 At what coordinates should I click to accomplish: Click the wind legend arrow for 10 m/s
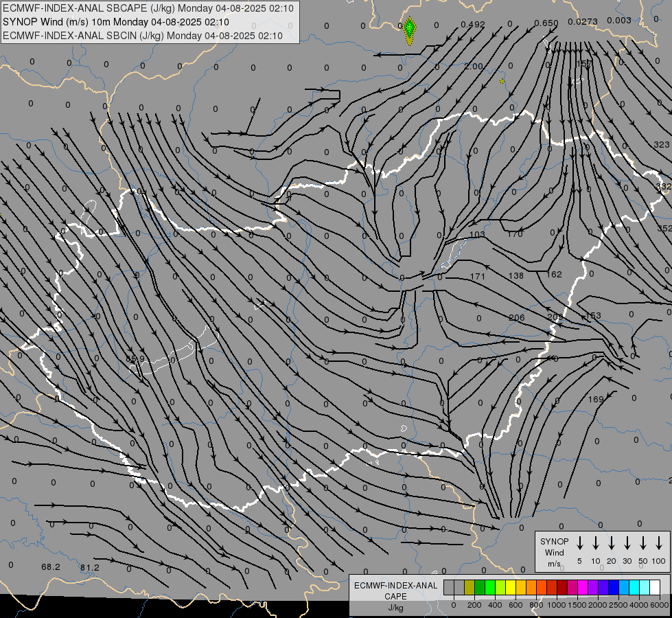(596, 543)
